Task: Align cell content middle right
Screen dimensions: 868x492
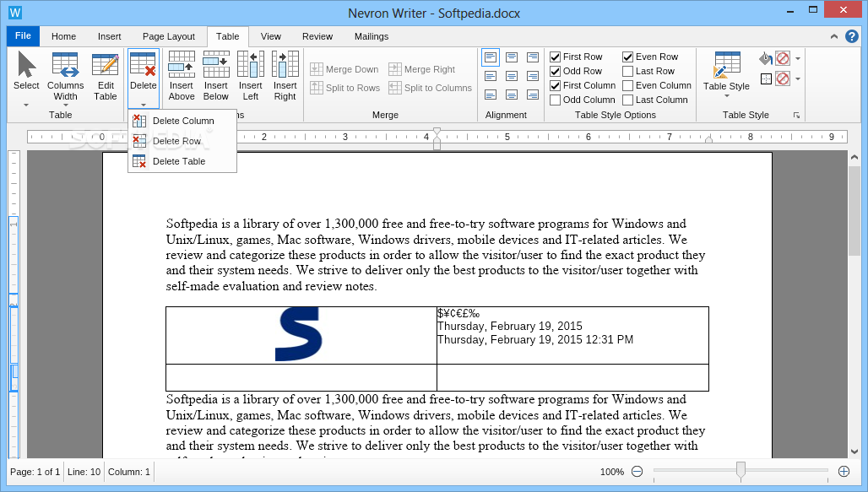Action: [533, 76]
